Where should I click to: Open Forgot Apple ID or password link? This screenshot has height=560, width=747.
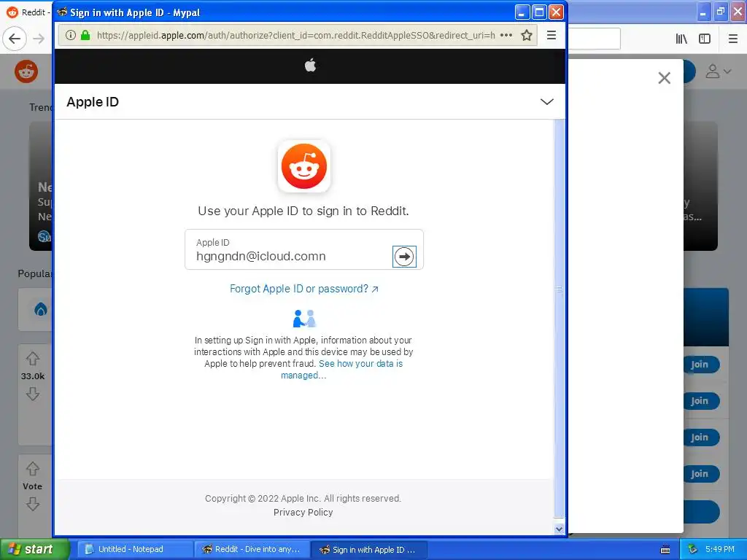[304, 289]
